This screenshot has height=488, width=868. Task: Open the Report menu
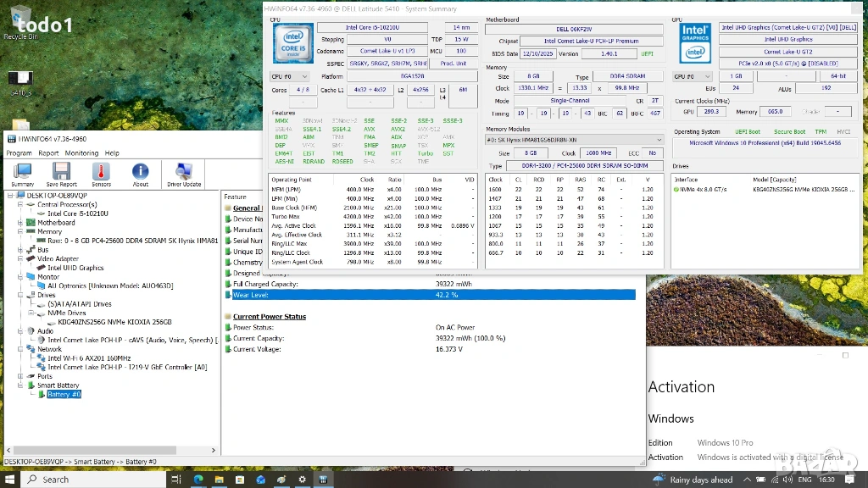48,153
